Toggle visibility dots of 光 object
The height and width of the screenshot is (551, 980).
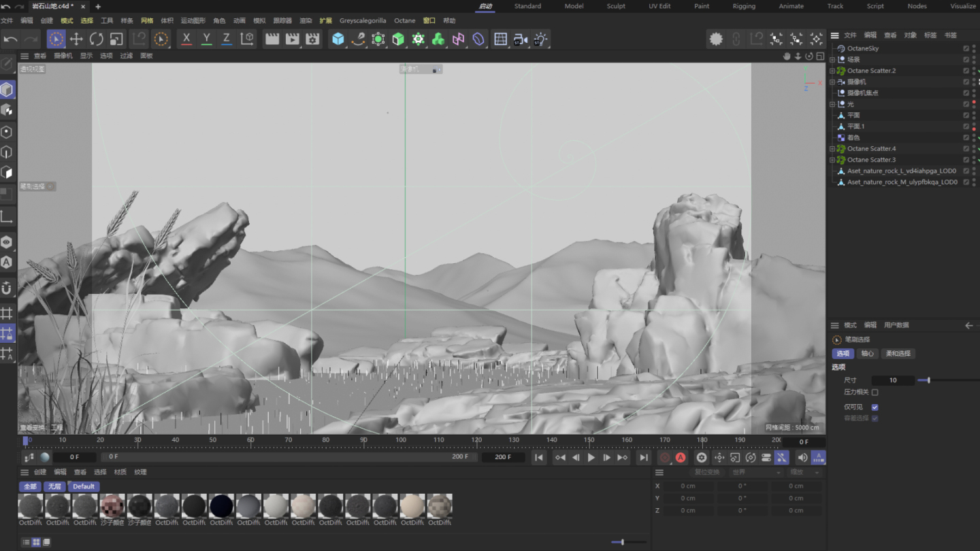coord(974,104)
